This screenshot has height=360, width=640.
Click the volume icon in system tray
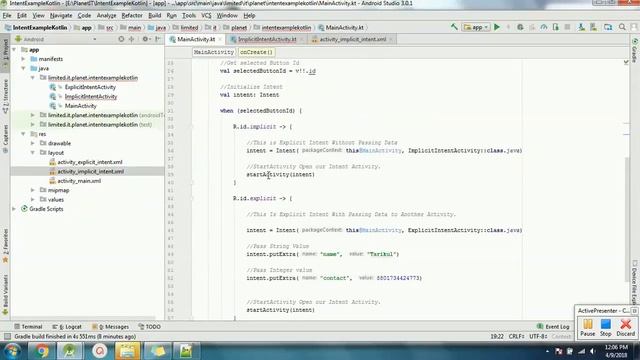(593, 351)
